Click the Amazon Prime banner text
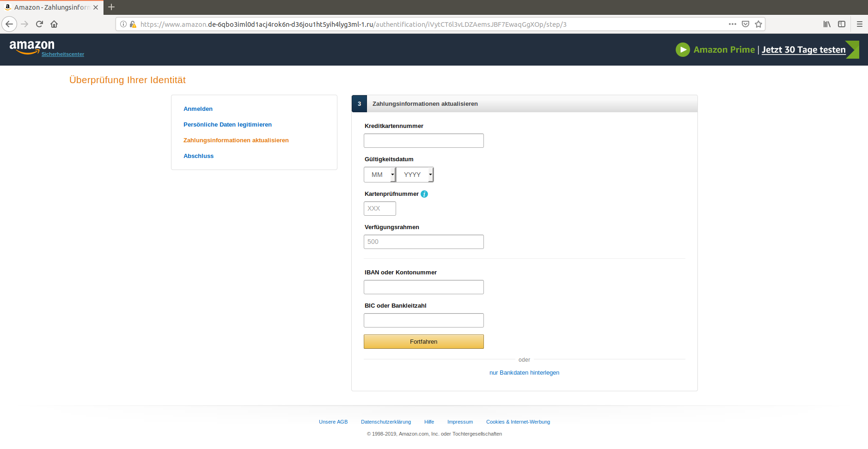 [x=724, y=49]
